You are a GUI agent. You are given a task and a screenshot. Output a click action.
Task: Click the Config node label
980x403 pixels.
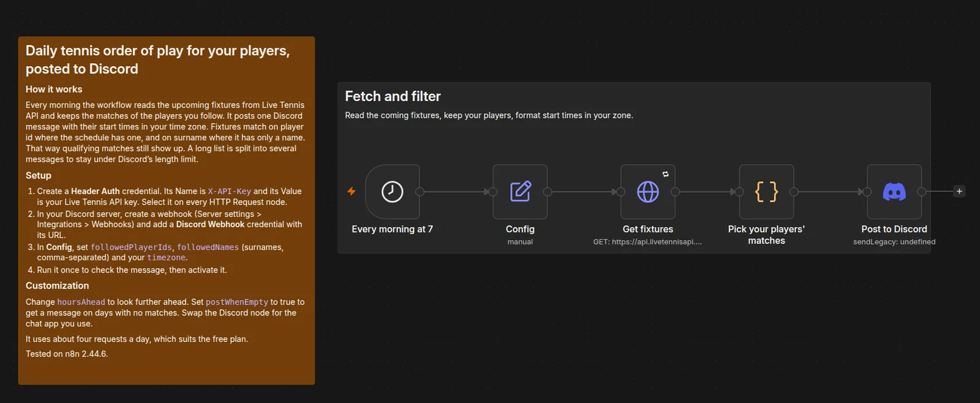pos(520,229)
